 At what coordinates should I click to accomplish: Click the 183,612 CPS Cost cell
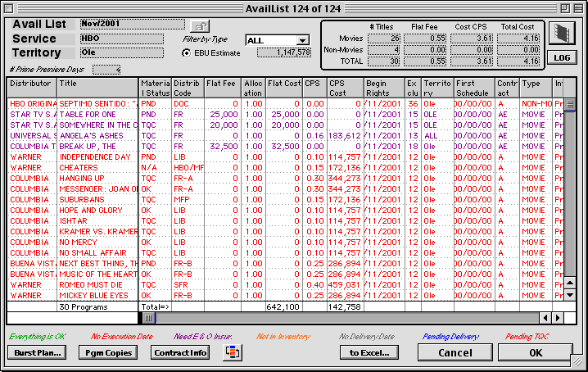(345, 135)
